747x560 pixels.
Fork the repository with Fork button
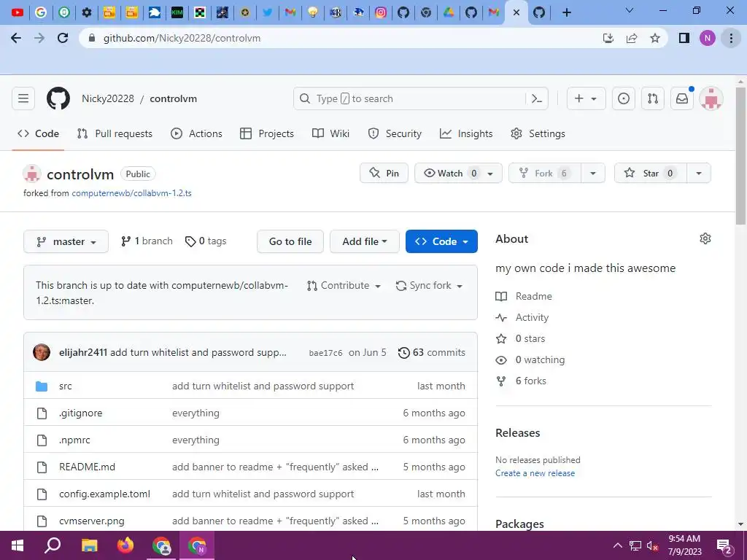(545, 174)
